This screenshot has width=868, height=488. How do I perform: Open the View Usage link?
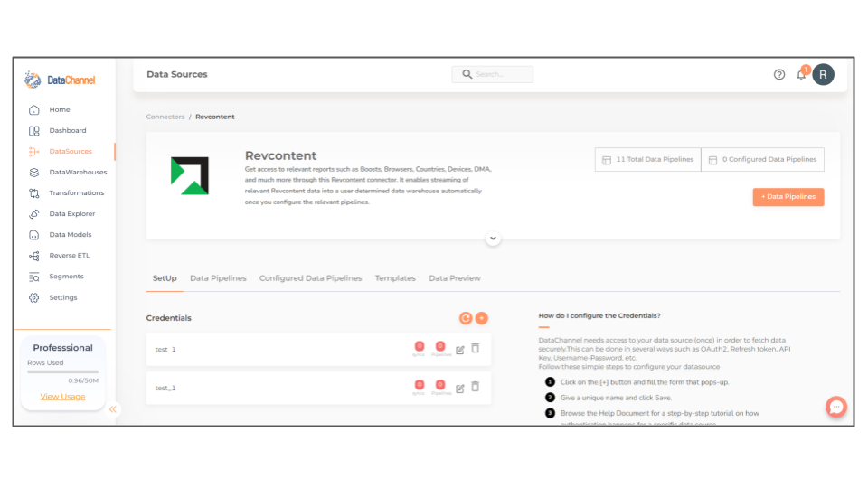coord(62,397)
